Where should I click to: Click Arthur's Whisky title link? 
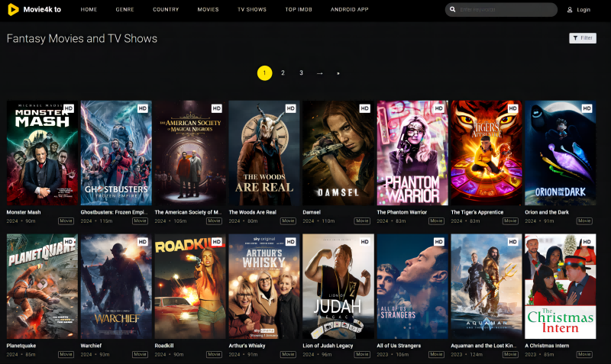coord(247,346)
